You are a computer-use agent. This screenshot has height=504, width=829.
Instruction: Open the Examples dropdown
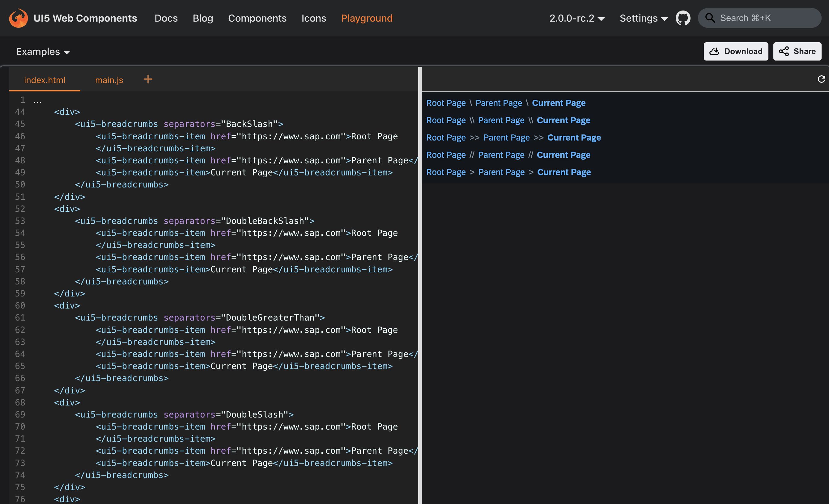click(x=43, y=51)
